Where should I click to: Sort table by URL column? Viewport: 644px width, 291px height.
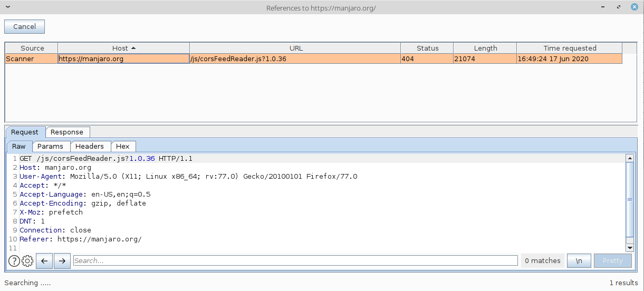pos(295,48)
